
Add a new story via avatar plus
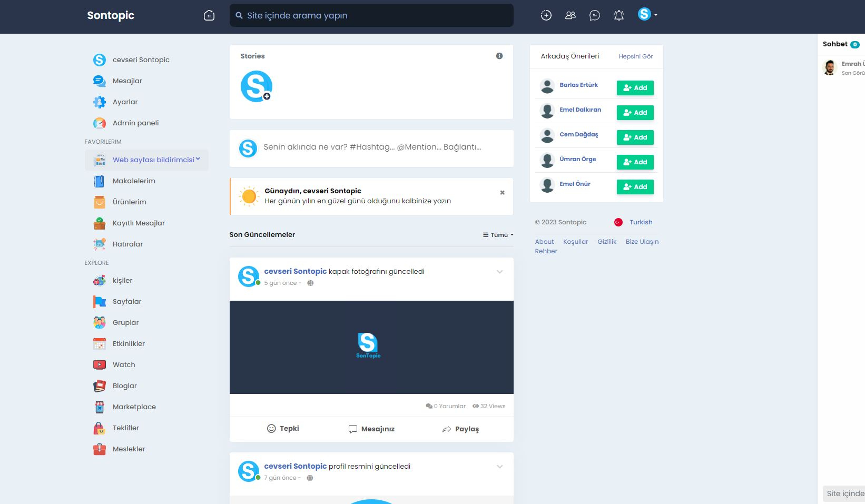tap(267, 96)
